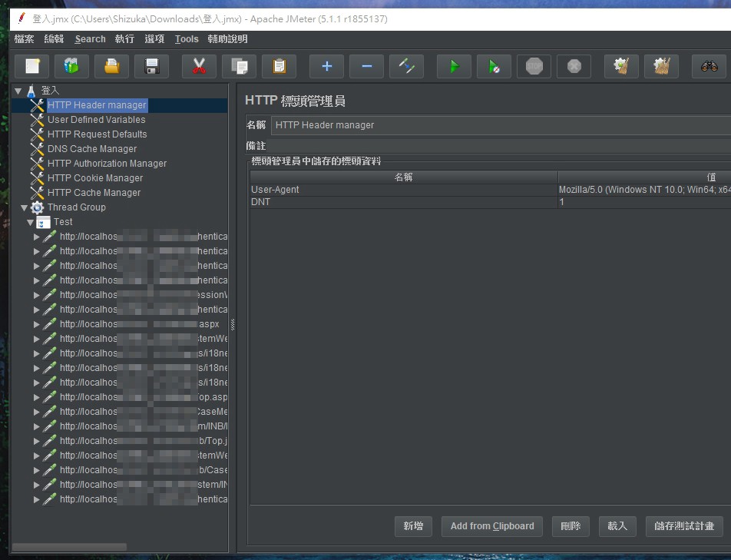The width and height of the screenshot is (731, 560).
Task: Collapse the Test controller node
Action: (x=31, y=222)
